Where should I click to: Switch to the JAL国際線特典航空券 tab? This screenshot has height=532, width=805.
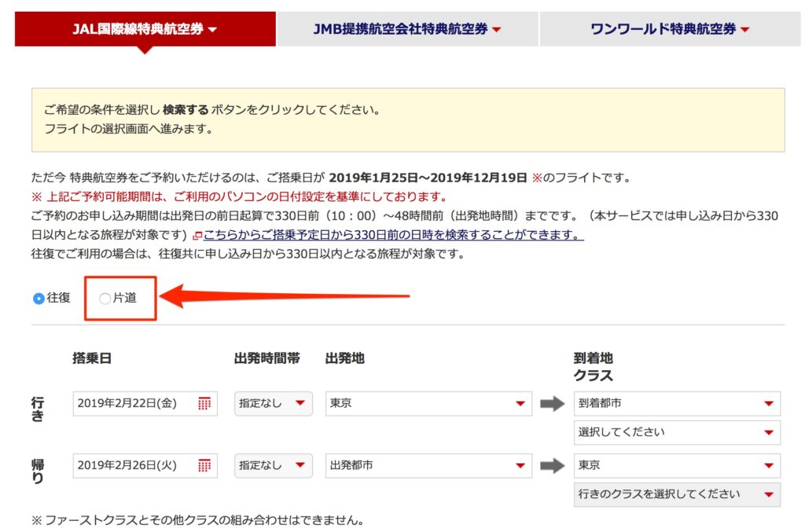tap(145, 29)
